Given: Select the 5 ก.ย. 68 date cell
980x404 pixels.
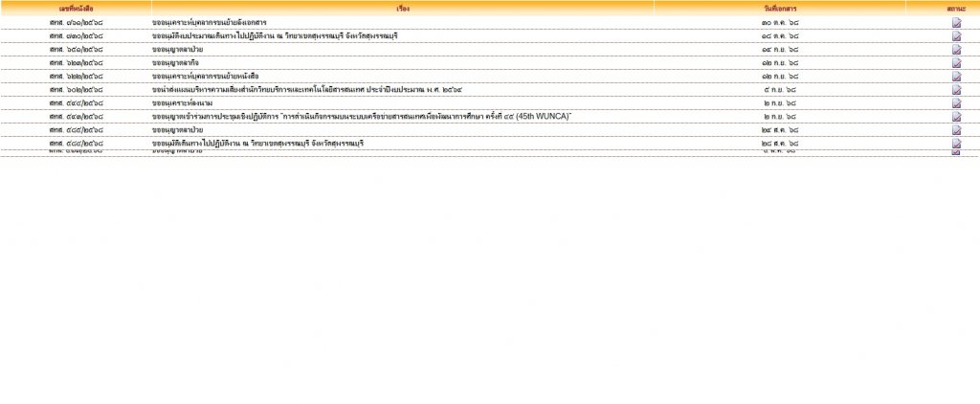Looking at the screenshot, I should [x=780, y=89].
